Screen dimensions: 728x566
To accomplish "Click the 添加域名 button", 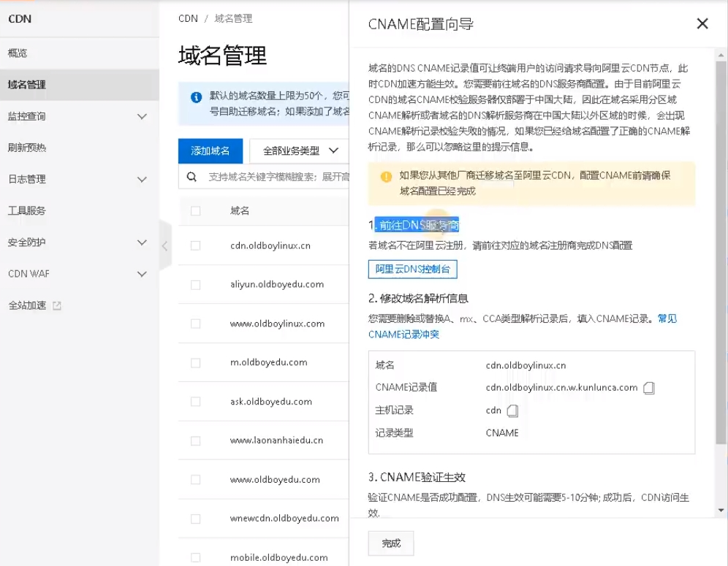I will [x=211, y=150].
